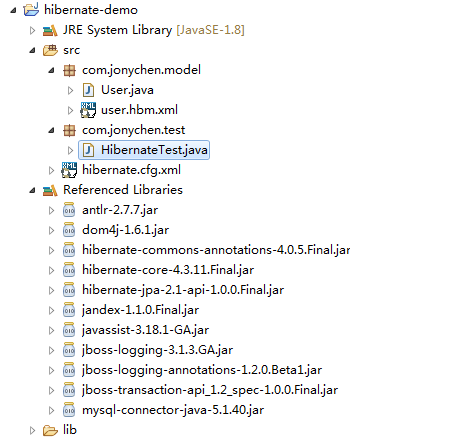The image size is (450, 440).
Task: Collapse the Referenced Libraries node
Action: pos(32,190)
